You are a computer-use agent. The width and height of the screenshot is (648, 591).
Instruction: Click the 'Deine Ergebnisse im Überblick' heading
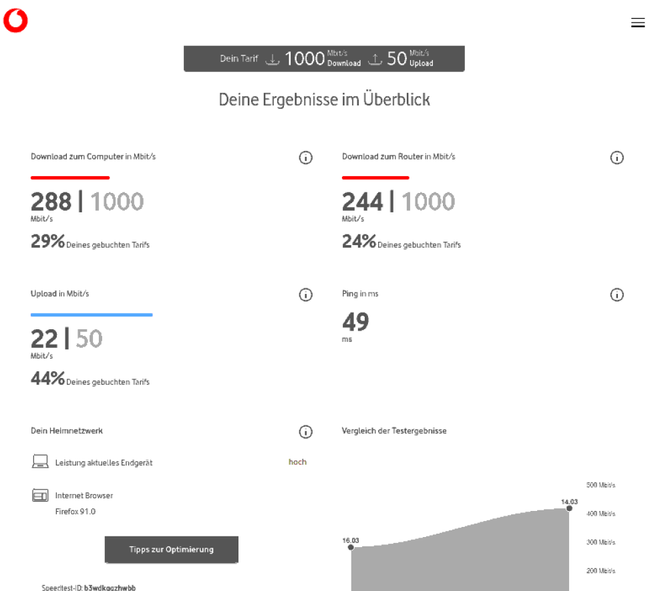324,100
